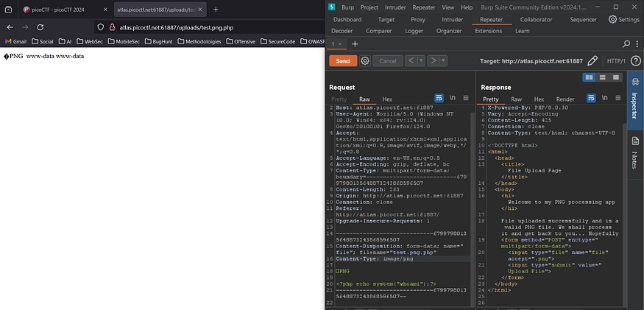Switch to the Proxy tab
The height and width of the screenshot is (310, 644).
click(417, 19)
